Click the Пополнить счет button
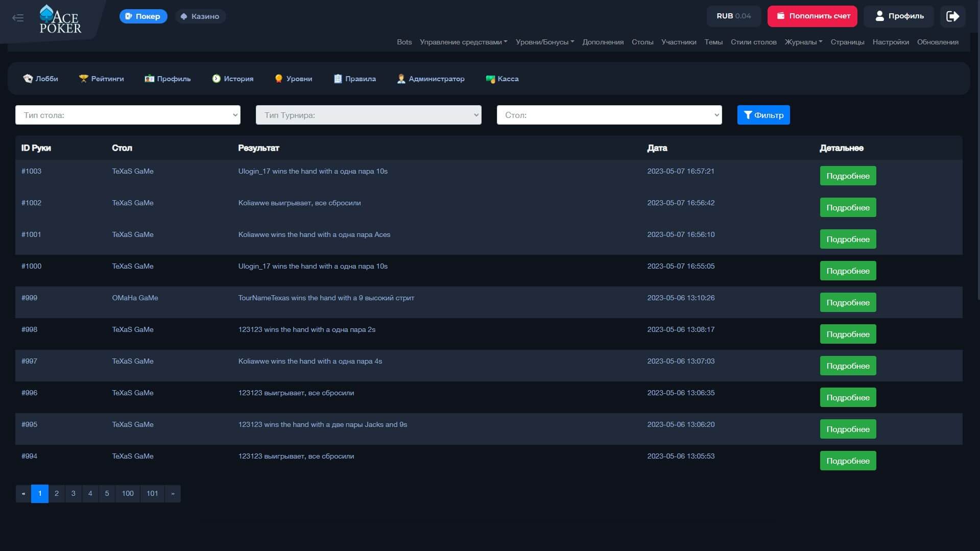 [812, 16]
